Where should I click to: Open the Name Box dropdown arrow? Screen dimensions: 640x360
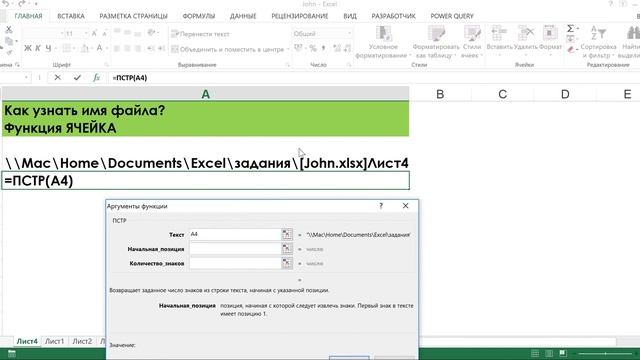pyautogui.click(x=26, y=78)
